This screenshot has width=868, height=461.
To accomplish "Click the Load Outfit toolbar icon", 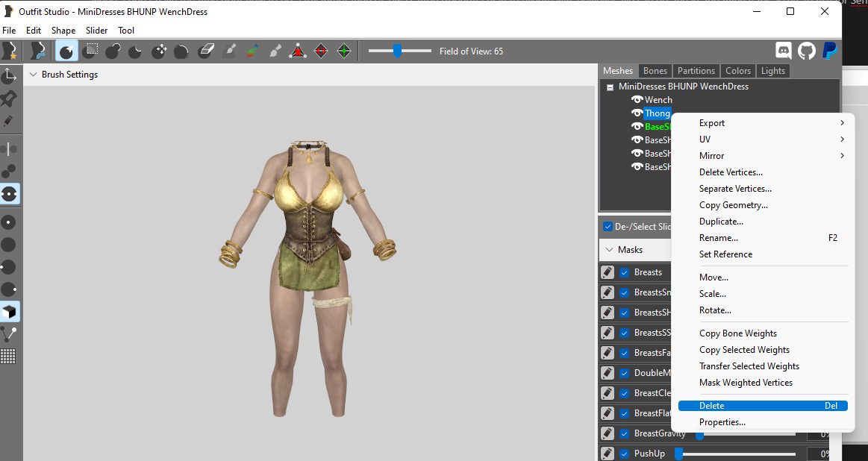I will tap(37, 51).
